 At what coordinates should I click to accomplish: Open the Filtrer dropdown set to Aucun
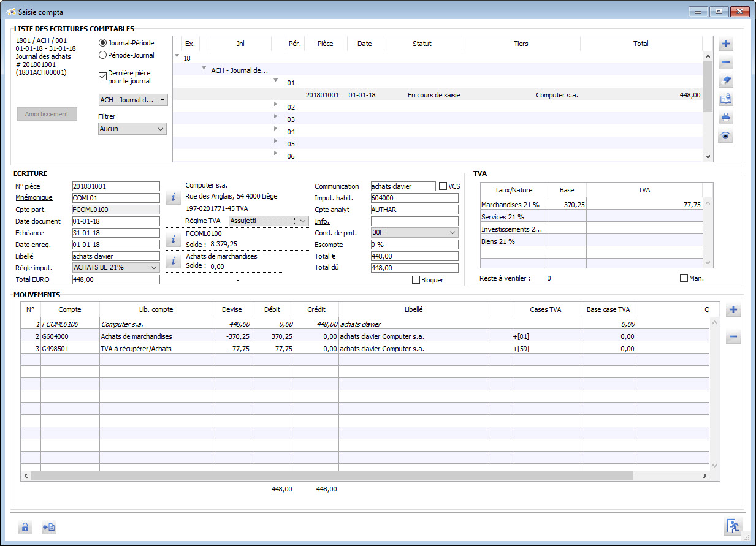pos(132,129)
